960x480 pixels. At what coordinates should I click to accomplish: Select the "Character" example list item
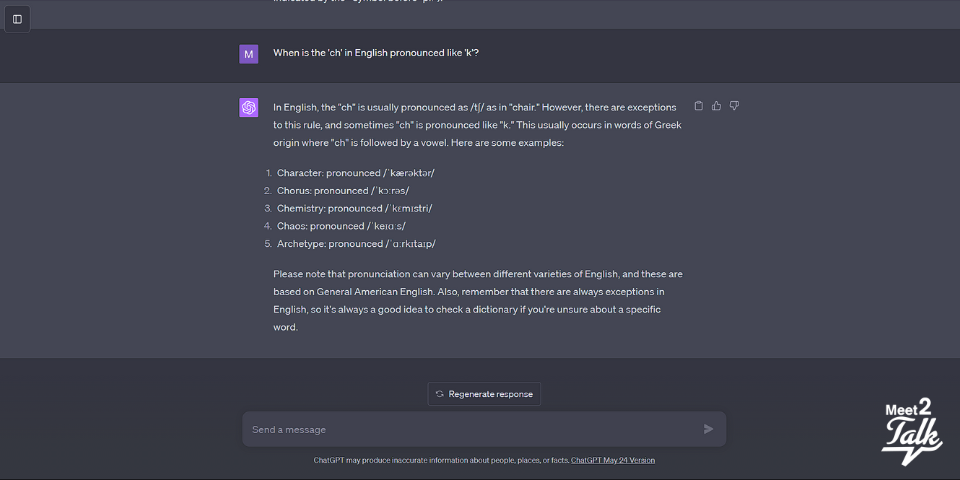355,173
